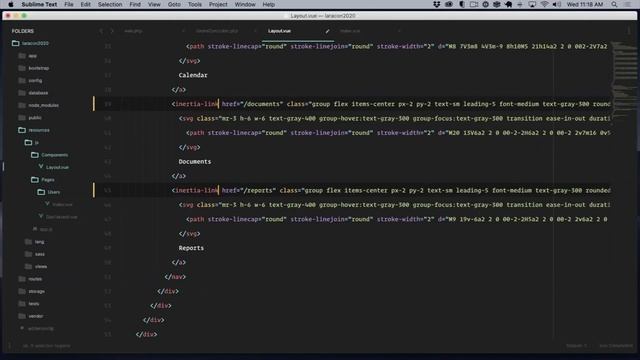
Task: Click the Dropbox menu bar icon
Action: (x=436, y=4)
